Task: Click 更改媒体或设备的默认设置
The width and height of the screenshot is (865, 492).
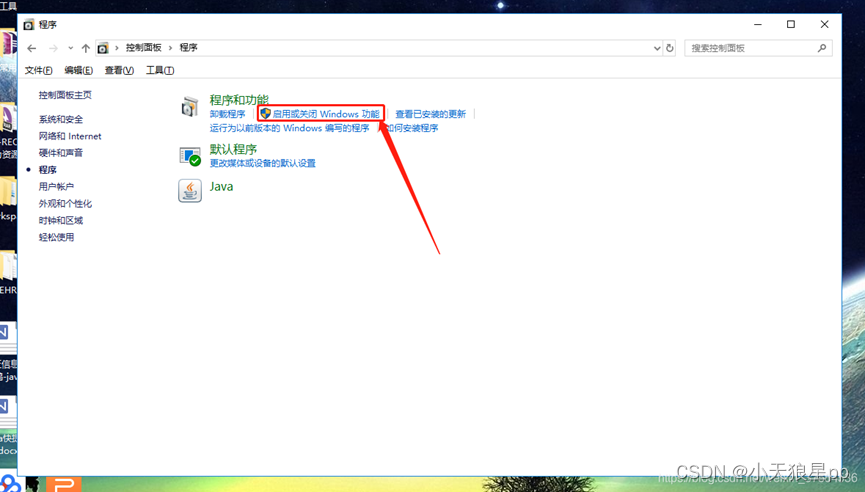Action: (x=263, y=163)
